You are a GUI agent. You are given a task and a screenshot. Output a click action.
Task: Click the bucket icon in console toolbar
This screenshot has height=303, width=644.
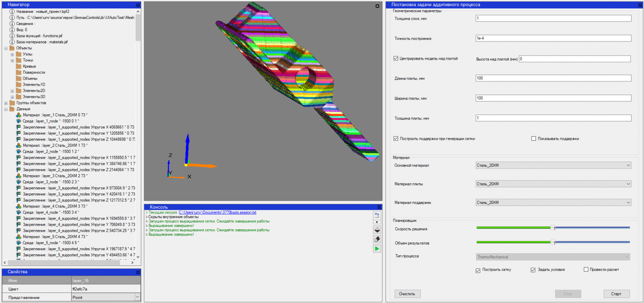click(x=377, y=230)
